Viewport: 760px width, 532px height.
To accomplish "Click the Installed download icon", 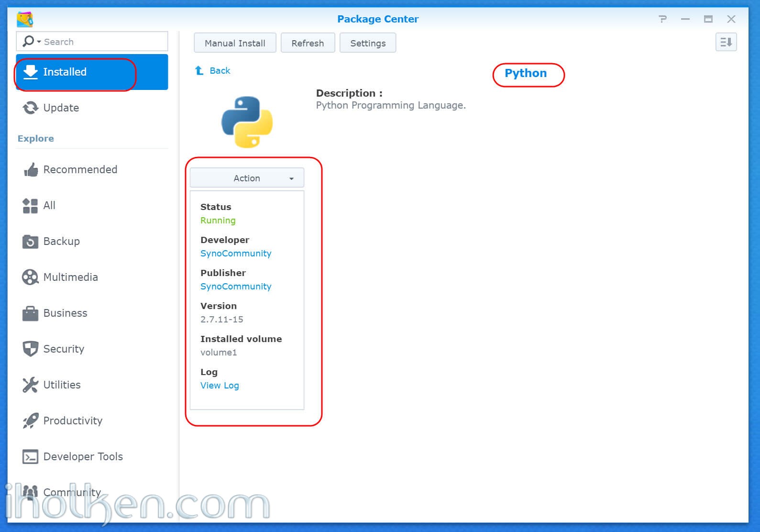I will 31,72.
